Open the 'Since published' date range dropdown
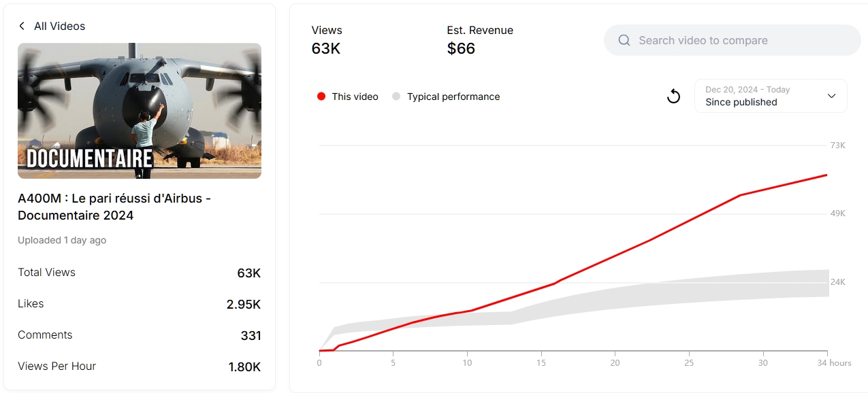Viewport: 868px width, 393px height. [770, 96]
